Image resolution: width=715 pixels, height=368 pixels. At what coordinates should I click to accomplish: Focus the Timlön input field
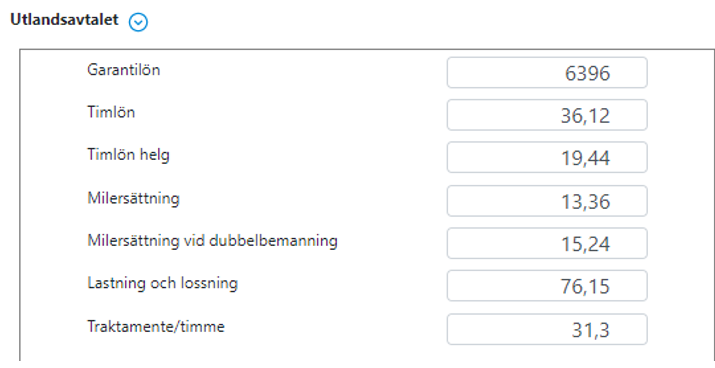(x=547, y=115)
